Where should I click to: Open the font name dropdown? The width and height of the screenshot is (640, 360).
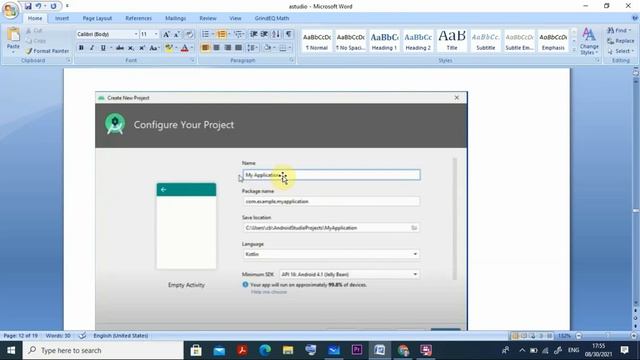(136, 34)
